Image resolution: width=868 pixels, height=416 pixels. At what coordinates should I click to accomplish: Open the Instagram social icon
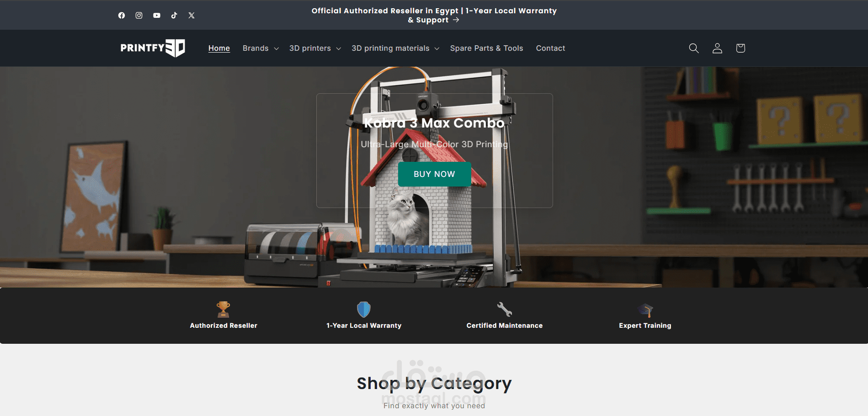tap(139, 15)
